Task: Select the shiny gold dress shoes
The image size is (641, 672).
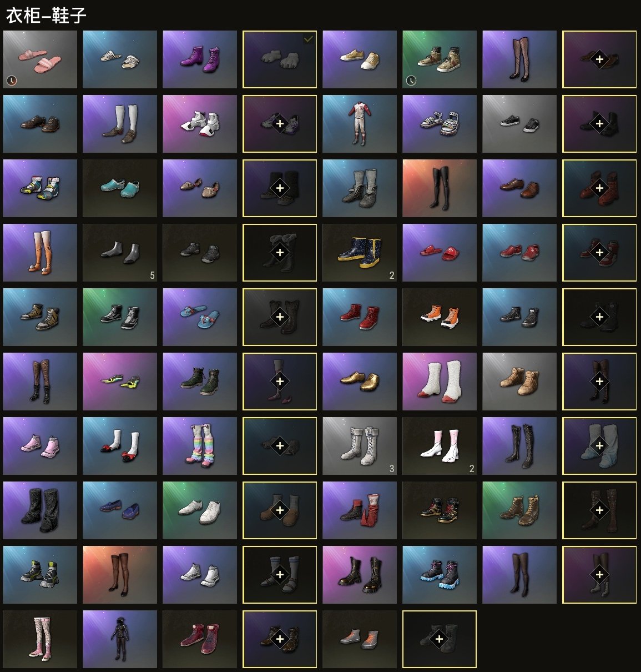Action: 360,382
